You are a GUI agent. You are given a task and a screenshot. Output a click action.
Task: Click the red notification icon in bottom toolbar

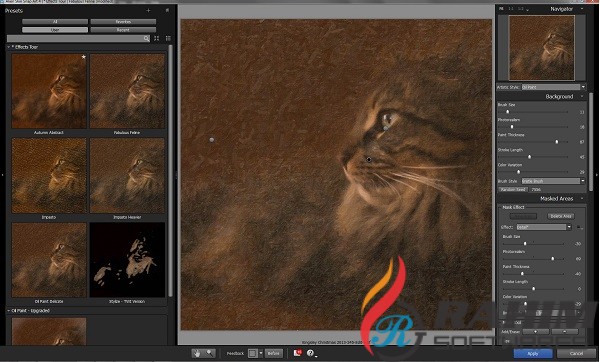297,353
